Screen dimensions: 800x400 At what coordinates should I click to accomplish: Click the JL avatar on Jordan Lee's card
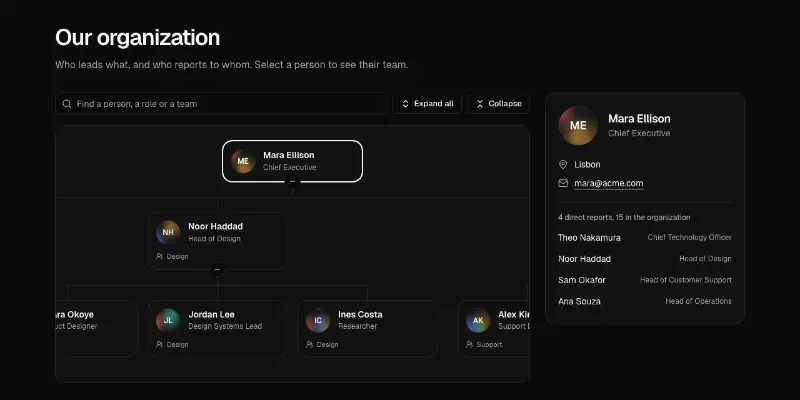pyautogui.click(x=168, y=320)
